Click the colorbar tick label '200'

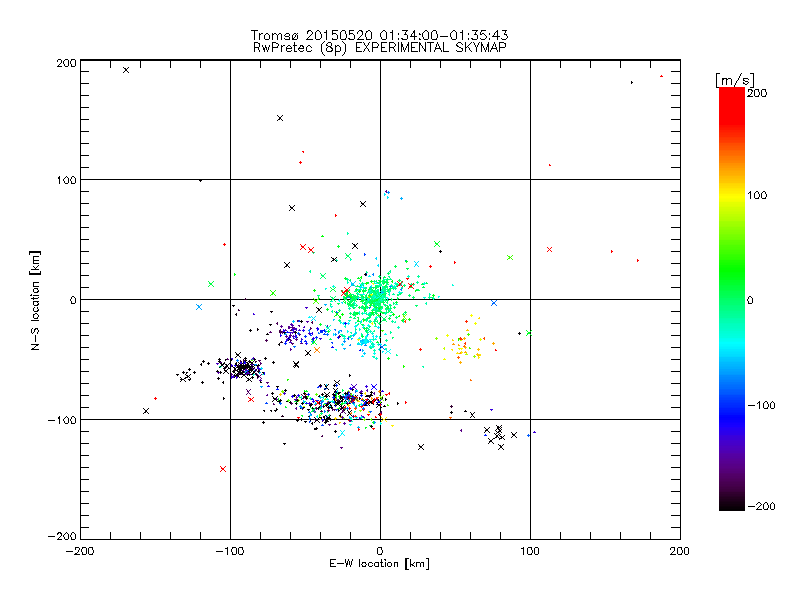point(757,93)
